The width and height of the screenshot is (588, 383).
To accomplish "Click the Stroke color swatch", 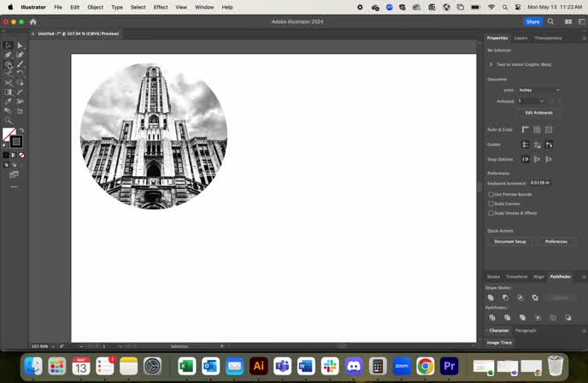I will point(16,142).
